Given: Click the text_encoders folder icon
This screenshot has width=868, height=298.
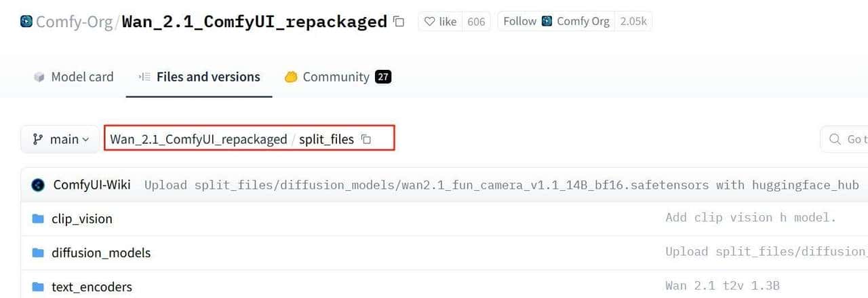Looking at the screenshot, I should pyautogui.click(x=38, y=286).
